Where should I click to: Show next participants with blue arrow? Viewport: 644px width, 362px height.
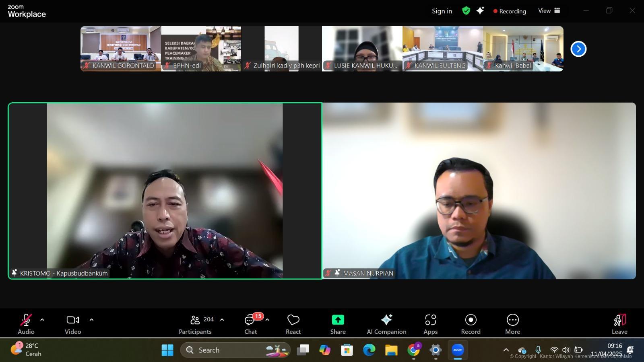pos(578,49)
